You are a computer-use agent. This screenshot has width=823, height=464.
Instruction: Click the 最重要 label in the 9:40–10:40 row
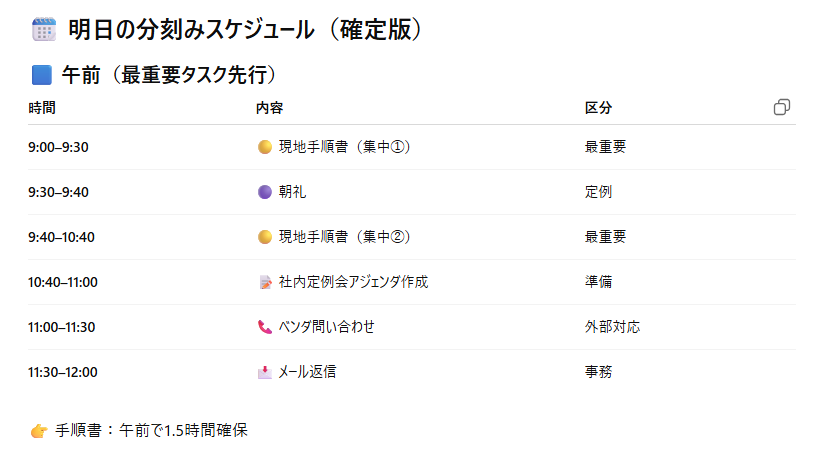coord(605,237)
